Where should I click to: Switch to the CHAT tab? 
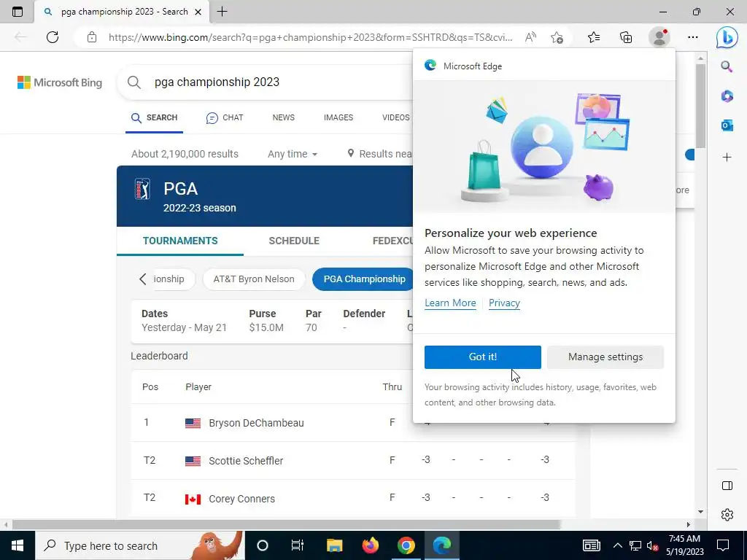[x=225, y=117]
